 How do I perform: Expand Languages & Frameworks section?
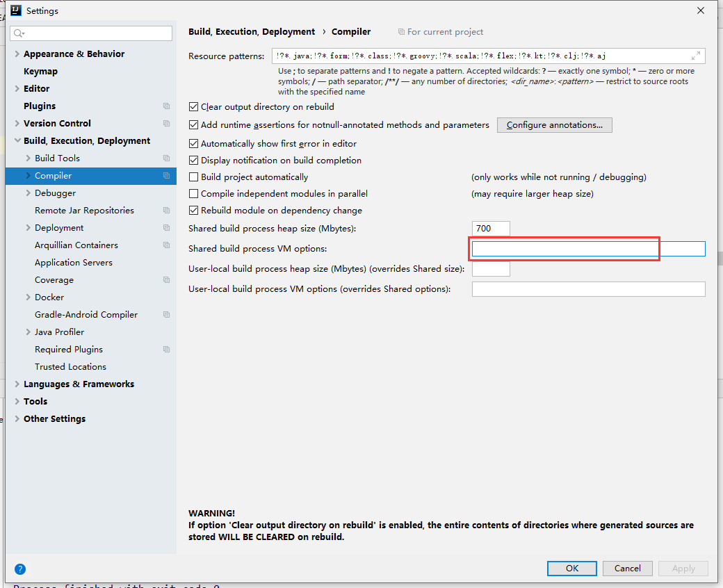pyautogui.click(x=17, y=384)
